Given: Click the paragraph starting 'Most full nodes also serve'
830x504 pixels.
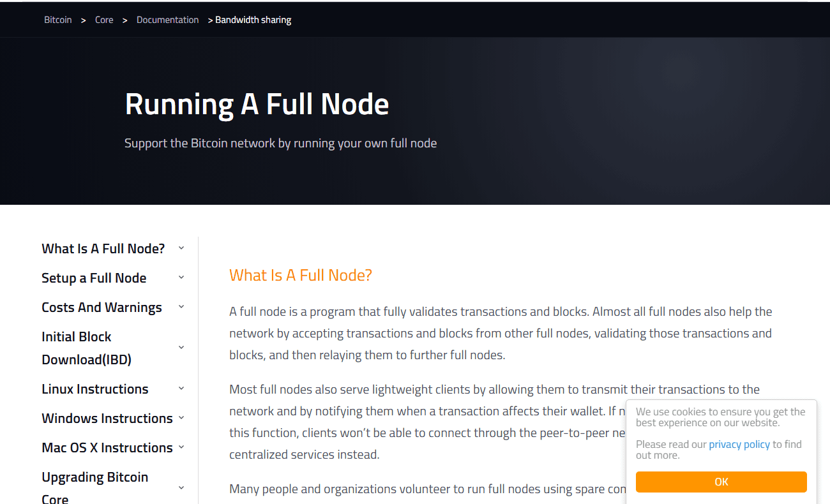Looking at the screenshot, I should (x=495, y=422).
